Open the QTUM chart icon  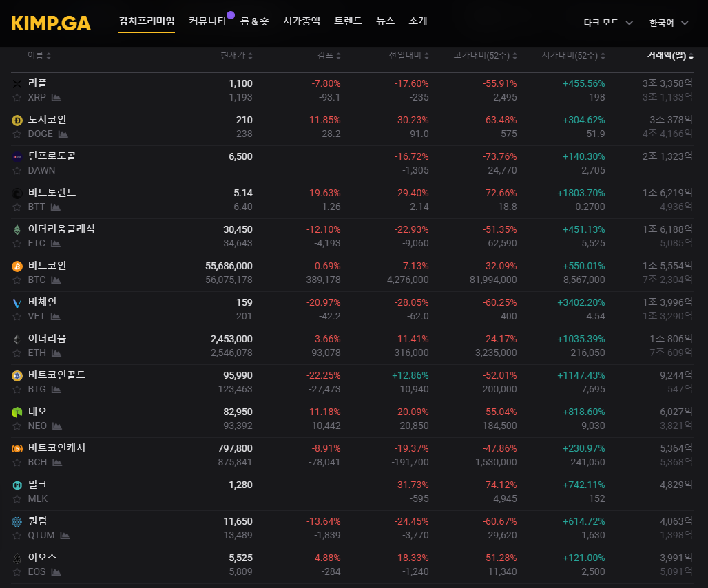pos(65,536)
